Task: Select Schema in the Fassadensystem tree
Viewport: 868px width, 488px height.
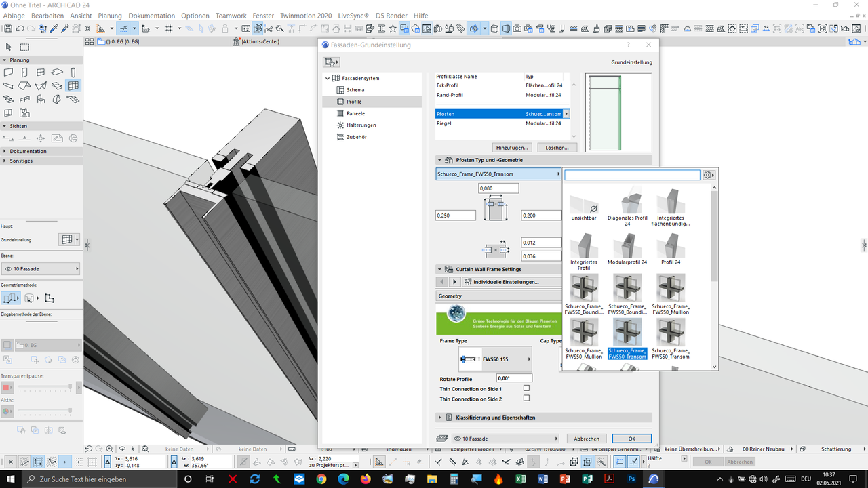Action: (355, 89)
